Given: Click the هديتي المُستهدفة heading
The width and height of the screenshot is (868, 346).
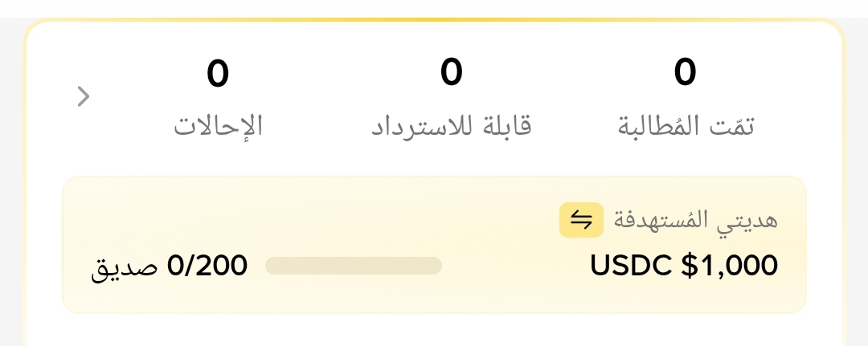Looking at the screenshot, I should coord(695,220).
